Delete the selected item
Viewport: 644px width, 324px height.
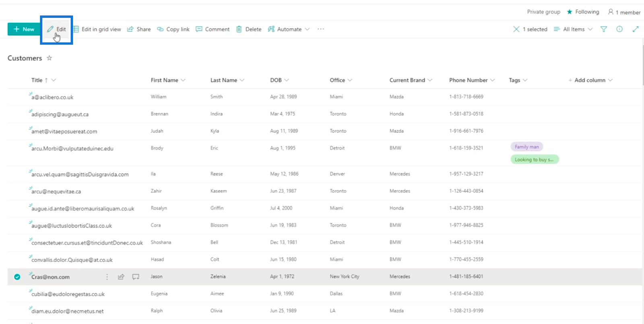249,29
